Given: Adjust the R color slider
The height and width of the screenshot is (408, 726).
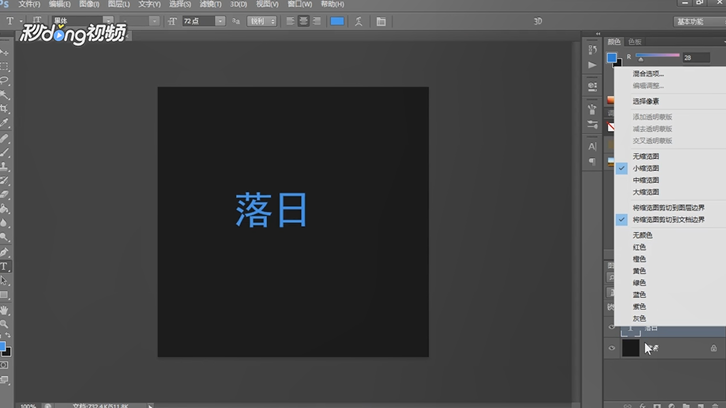Looking at the screenshot, I should click(x=657, y=57).
